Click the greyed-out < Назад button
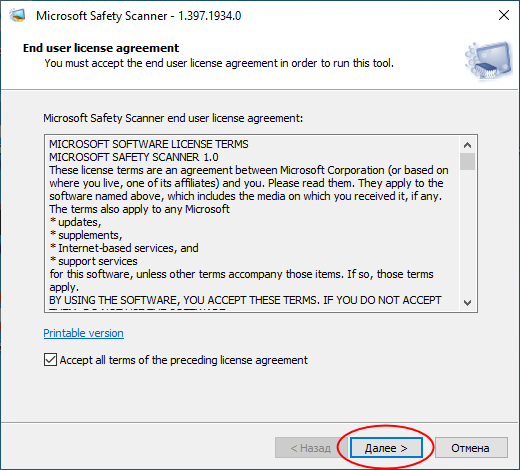This screenshot has width=520, height=470. coord(310,448)
